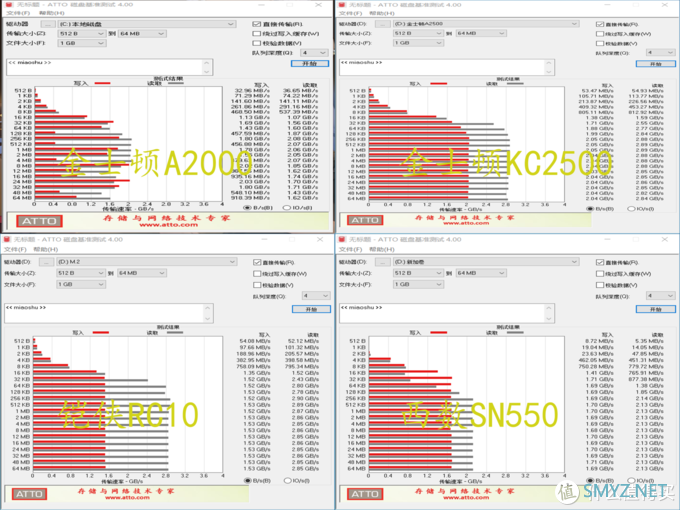Open 文件(F) menu in the KC2500 window

(x=350, y=13)
